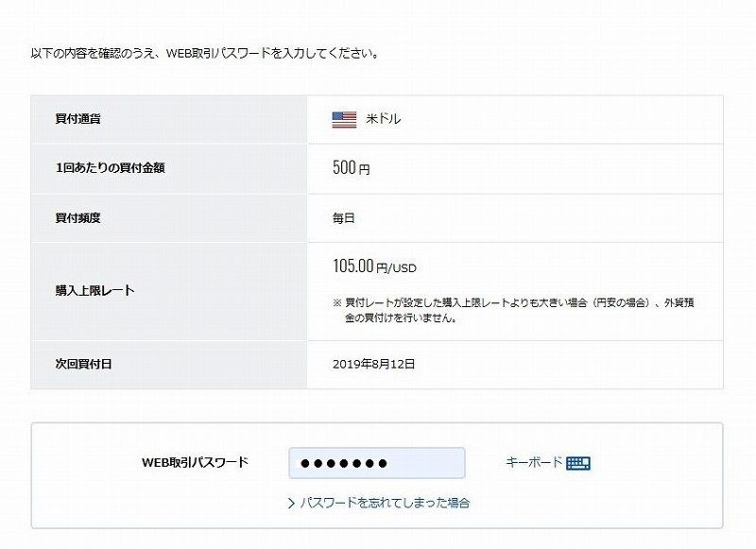Open the パスワードを忘れてしまった場合 link
756x549 pixels.
point(385,504)
